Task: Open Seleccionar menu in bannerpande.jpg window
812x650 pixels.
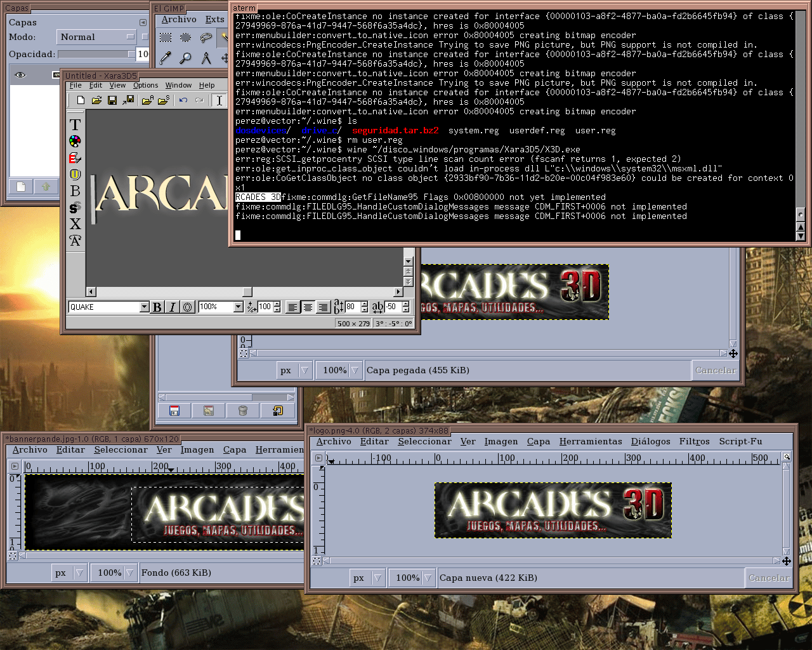Action: click(121, 450)
